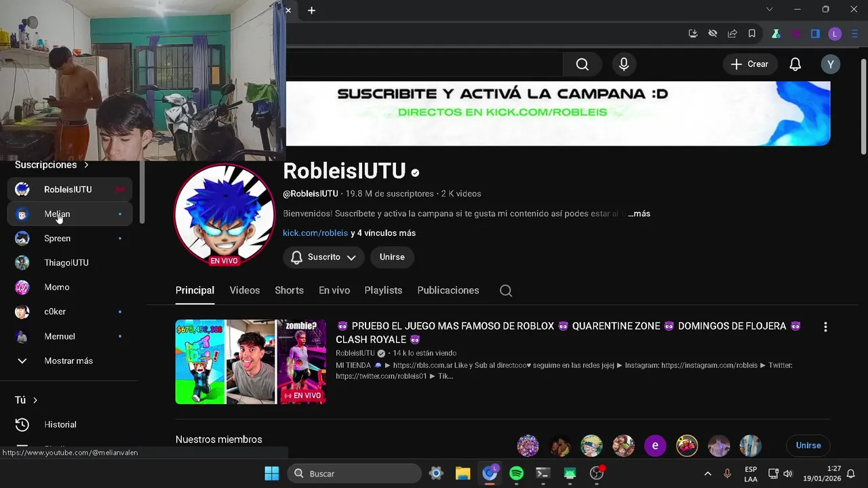Open the Suscrito notification dropdown
868x488 pixels.
[323, 258]
